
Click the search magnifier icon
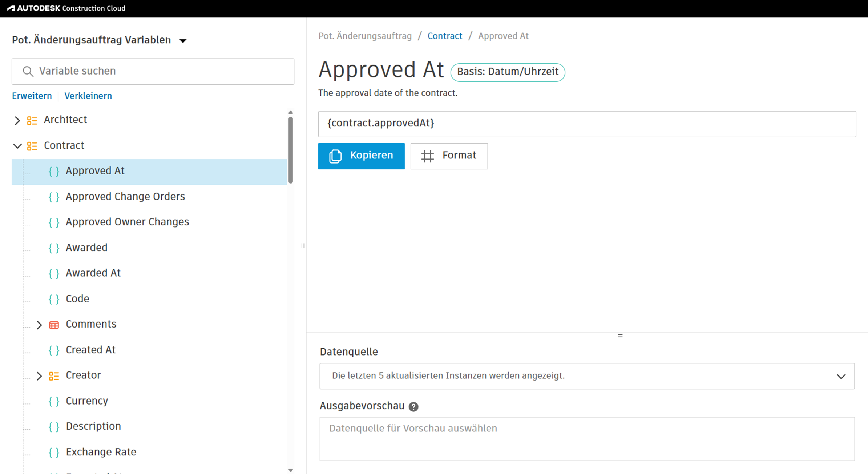click(x=28, y=71)
